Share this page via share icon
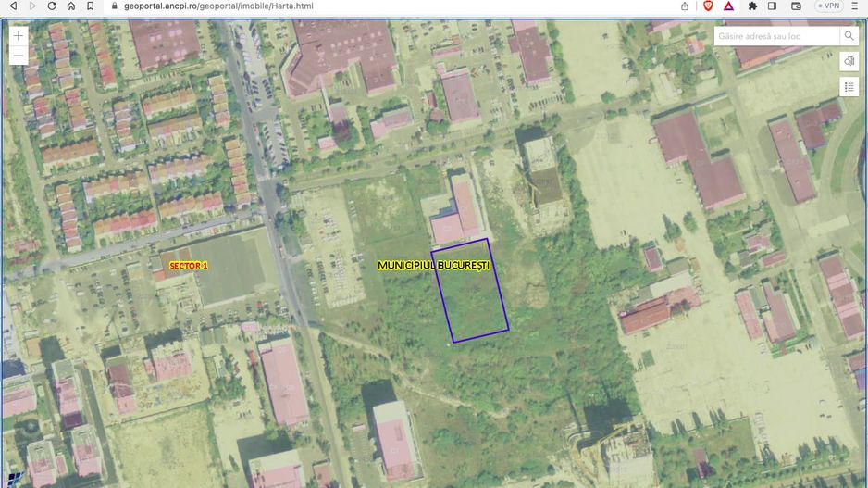The image size is (868, 488). (685, 6)
